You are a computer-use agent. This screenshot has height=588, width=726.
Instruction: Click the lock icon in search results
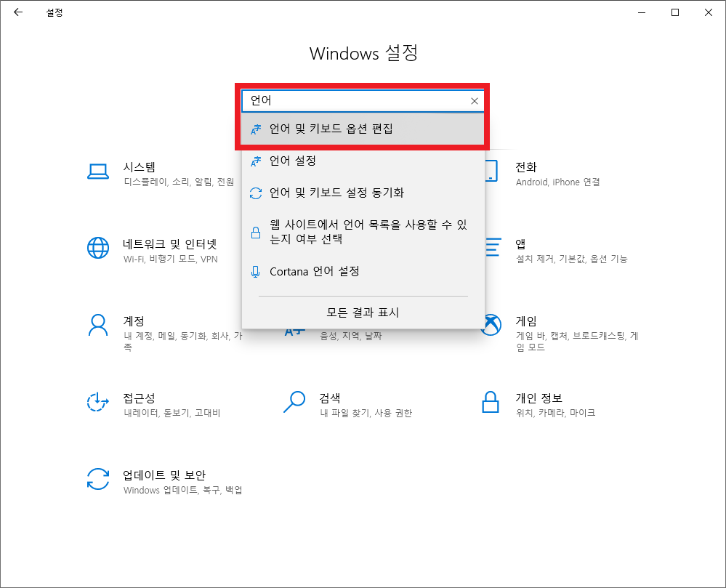(x=256, y=233)
